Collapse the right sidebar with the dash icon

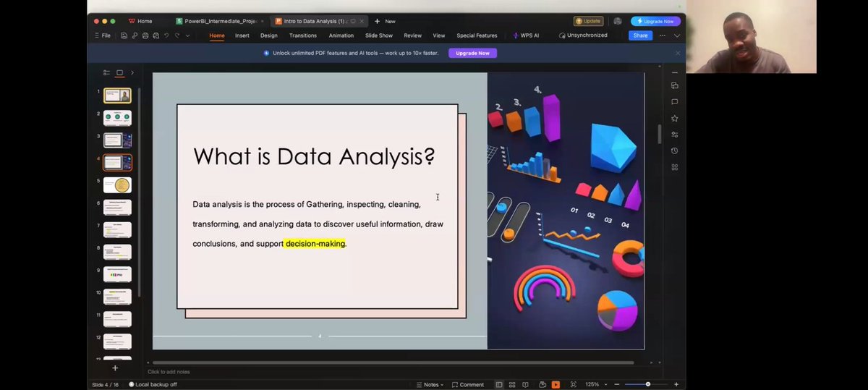click(675, 72)
